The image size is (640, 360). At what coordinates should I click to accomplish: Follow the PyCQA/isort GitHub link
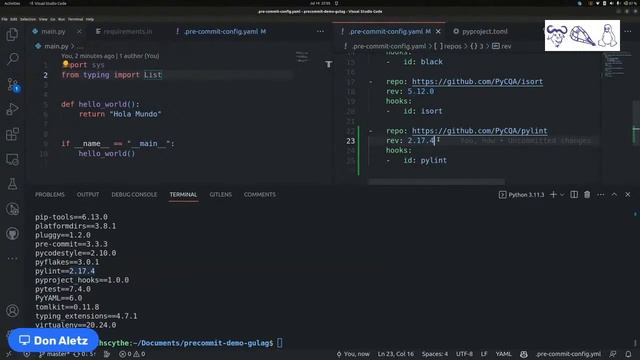[477, 82]
